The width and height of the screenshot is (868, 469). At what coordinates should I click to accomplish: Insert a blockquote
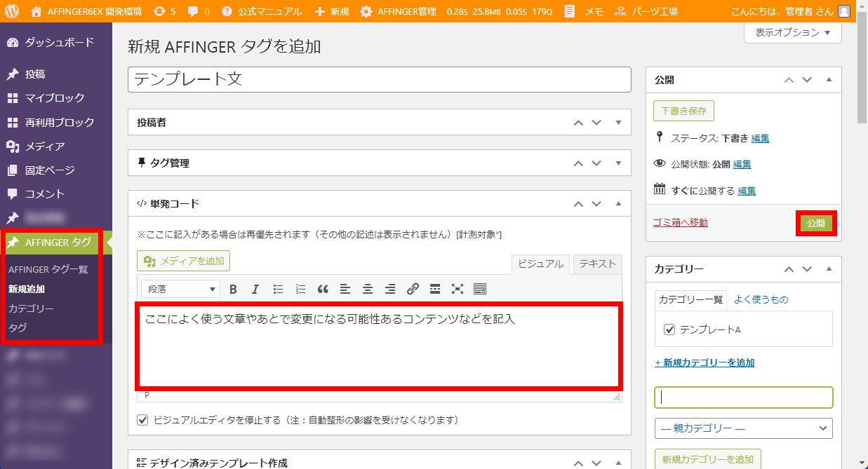(x=323, y=289)
